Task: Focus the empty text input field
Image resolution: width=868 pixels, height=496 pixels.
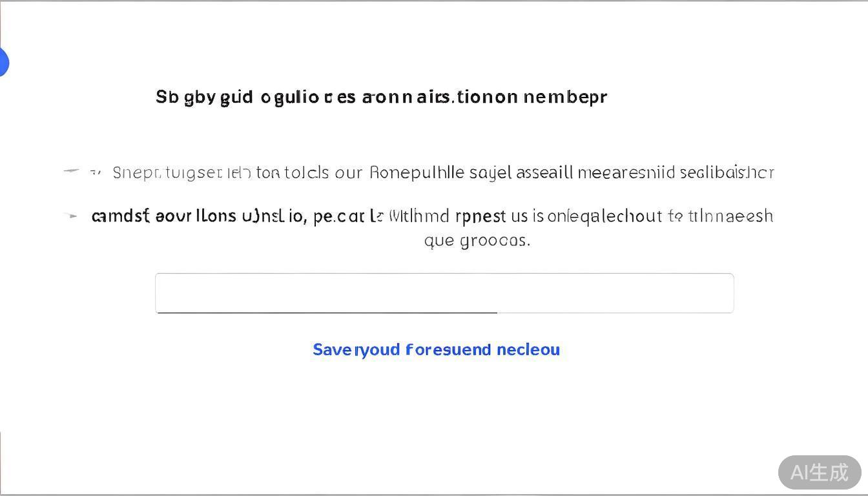Action: tap(444, 292)
